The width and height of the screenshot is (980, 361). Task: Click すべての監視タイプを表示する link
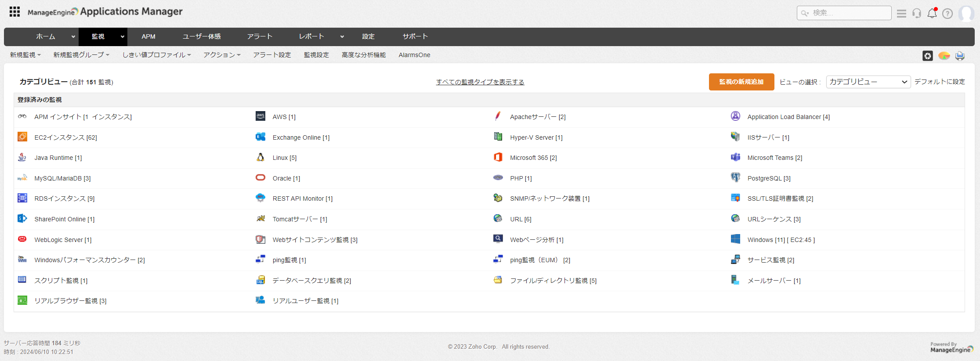[480, 82]
